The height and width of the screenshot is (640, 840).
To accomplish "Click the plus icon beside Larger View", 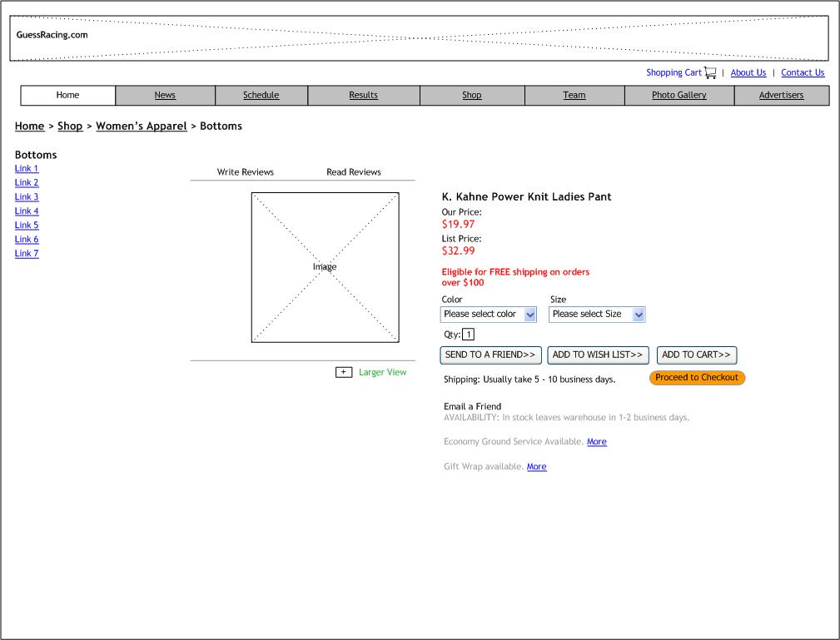I will [344, 372].
